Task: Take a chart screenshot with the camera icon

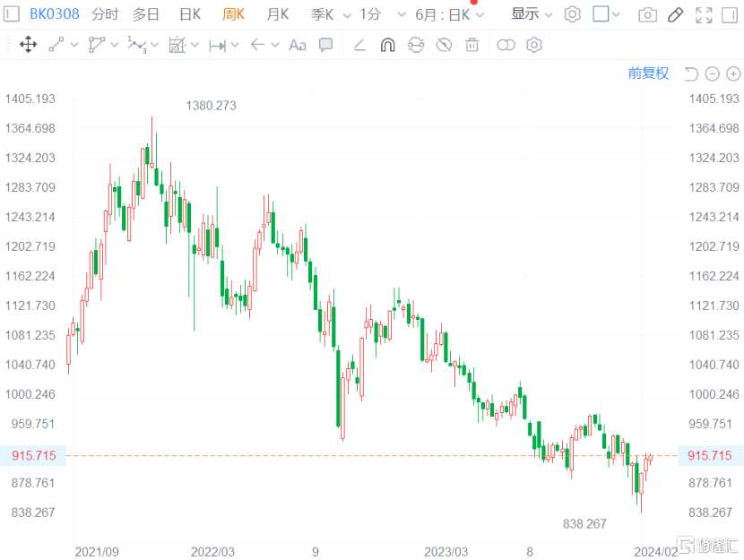Action: [x=647, y=15]
